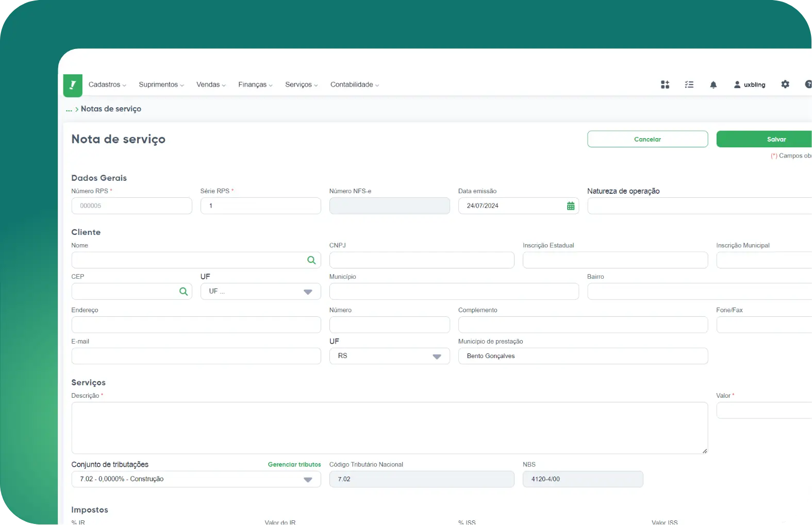
Task: Expand the client UF dropdown
Action: pyautogui.click(x=261, y=292)
